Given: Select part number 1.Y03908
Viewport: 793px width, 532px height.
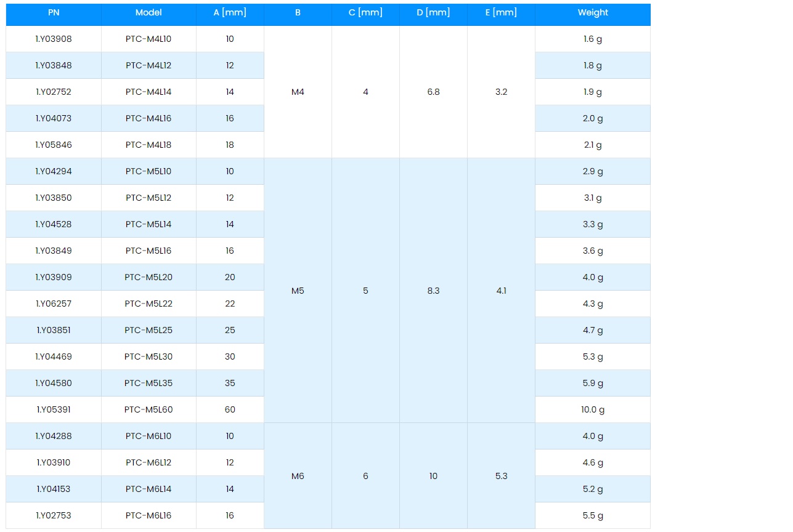Looking at the screenshot, I should (x=54, y=39).
